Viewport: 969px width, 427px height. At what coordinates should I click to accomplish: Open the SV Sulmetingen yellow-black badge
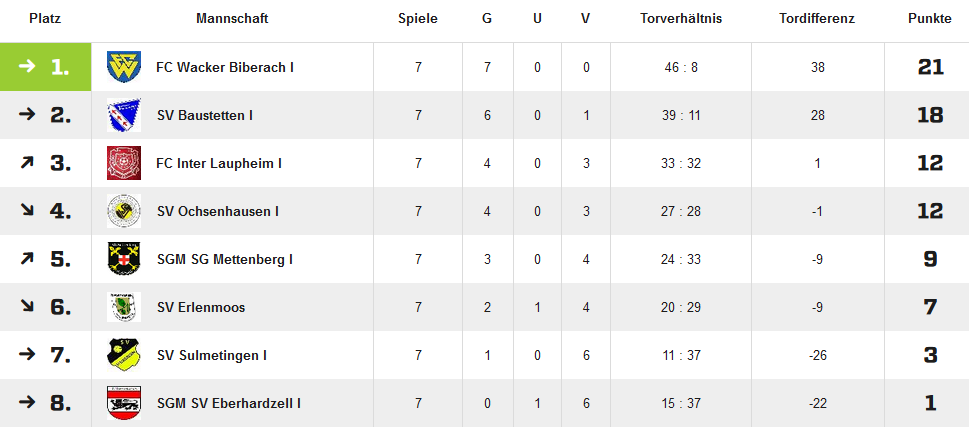(124, 355)
